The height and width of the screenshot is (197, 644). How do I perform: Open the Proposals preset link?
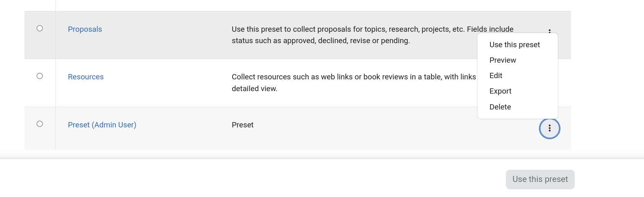click(85, 29)
